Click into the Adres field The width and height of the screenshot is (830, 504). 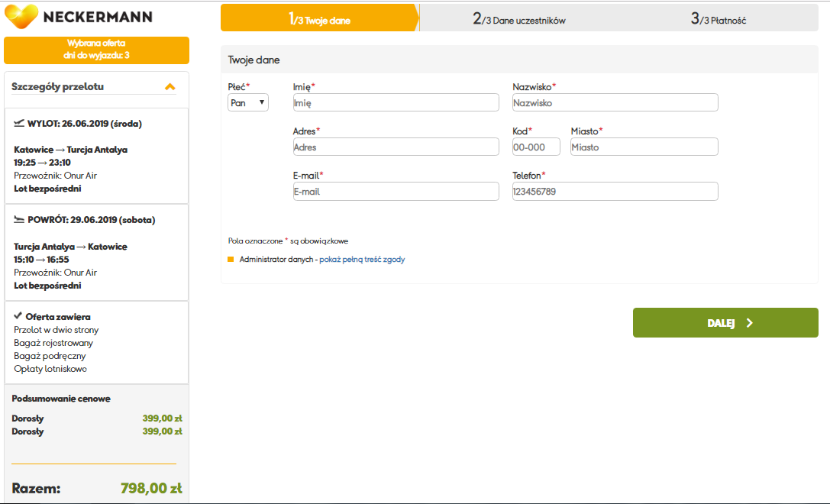pyautogui.click(x=396, y=147)
